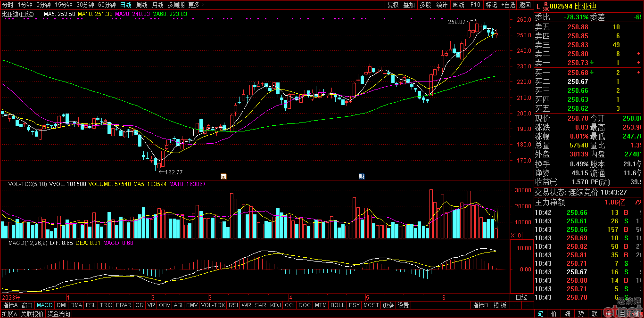The width and height of the screenshot is (644, 318).
Task: Open the 多周期 multi-period view
Action: coord(176,5)
